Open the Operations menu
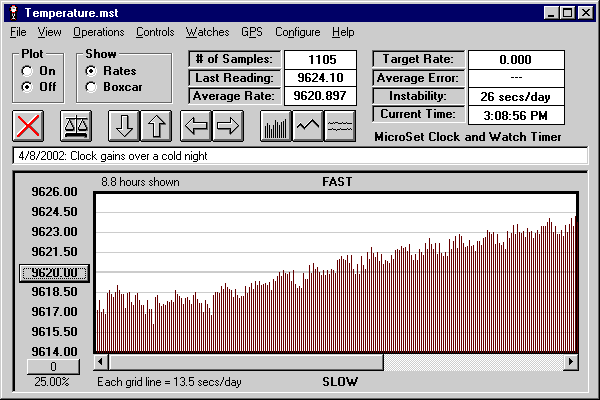 pos(99,32)
